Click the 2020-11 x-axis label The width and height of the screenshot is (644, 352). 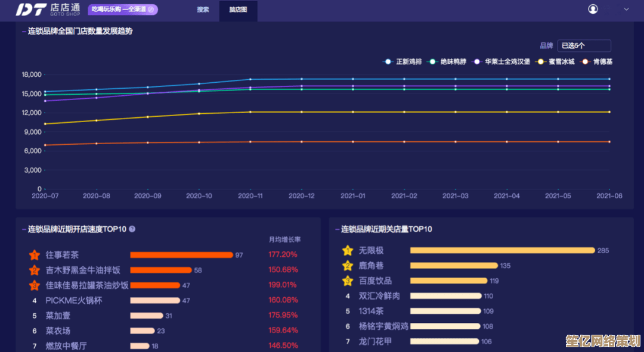(x=250, y=196)
